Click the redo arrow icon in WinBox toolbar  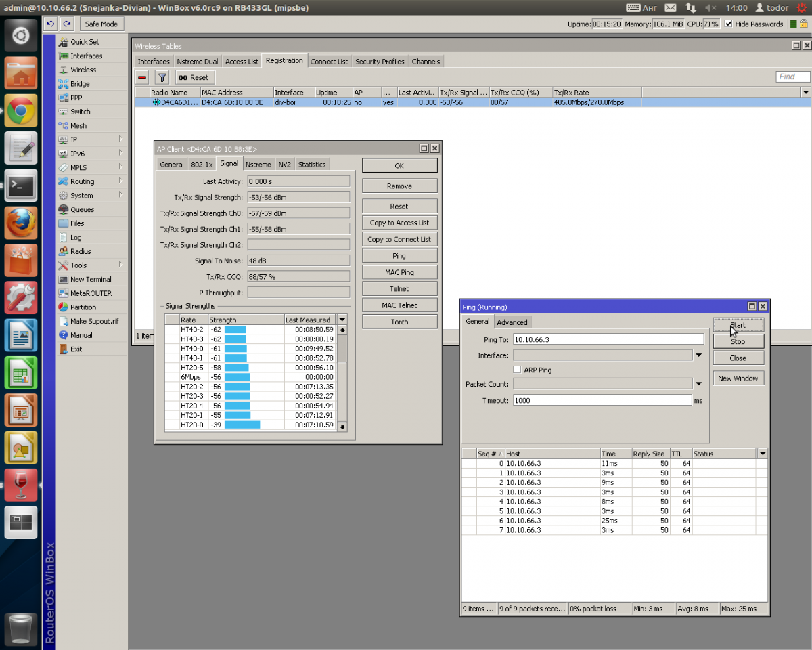[x=66, y=24]
